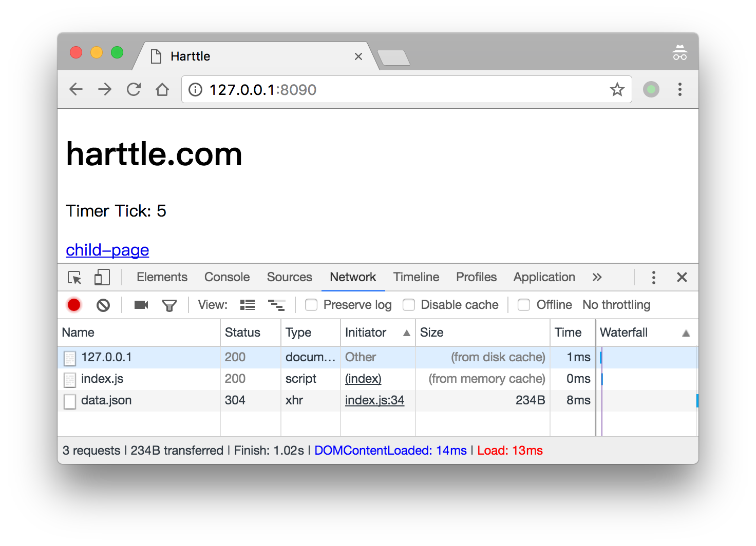This screenshot has height=546, width=756.
Task: Open the DevTools kebab menu
Action: [653, 277]
